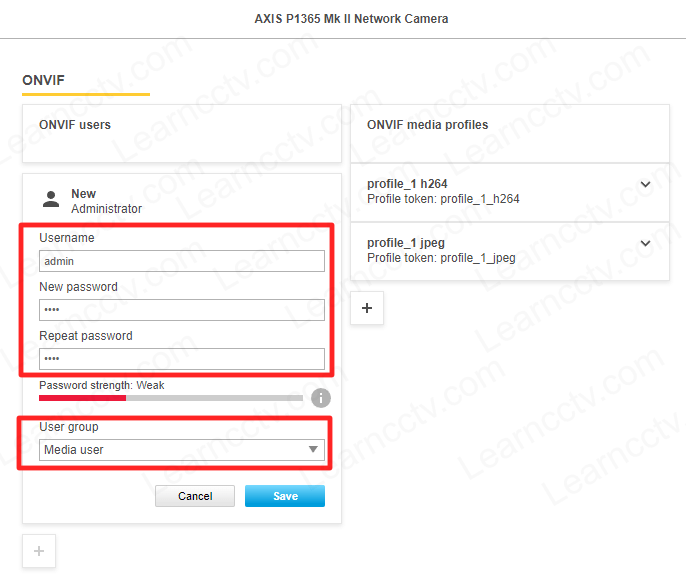The image size is (686, 581).
Task: Select the profile_1 jpeg profile title
Action: (405, 243)
